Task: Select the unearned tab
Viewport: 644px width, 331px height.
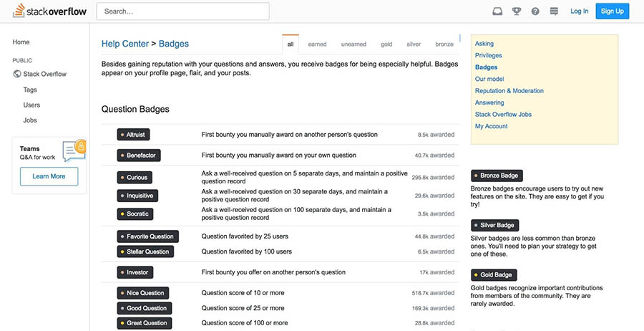Action: pyautogui.click(x=353, y=44)
